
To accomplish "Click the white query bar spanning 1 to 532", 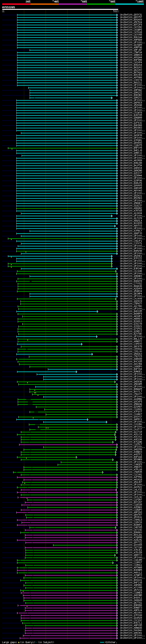I will coord(60,9).
